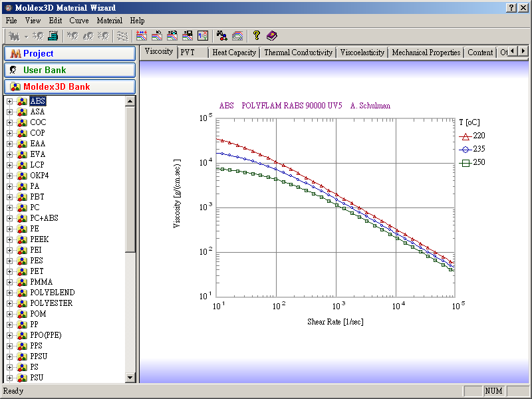Click the PPS folder icon

pyautogui.click(x=22, y=346)
